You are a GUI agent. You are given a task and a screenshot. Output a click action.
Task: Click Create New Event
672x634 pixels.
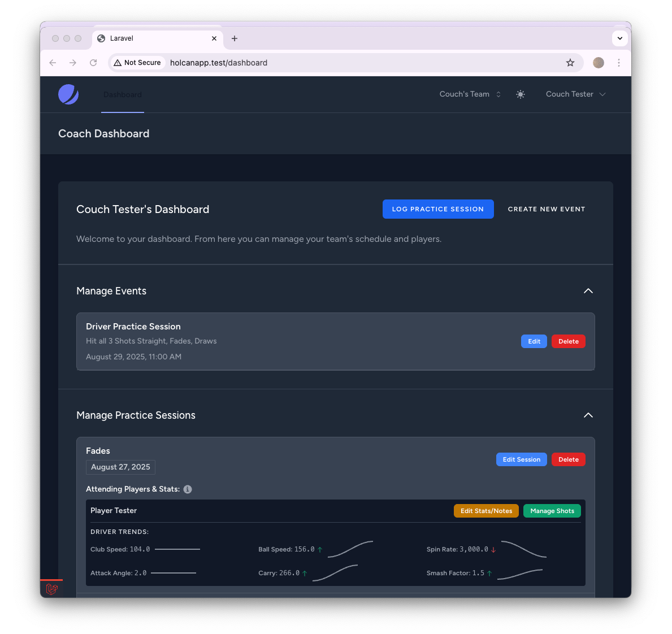(546, 209)
